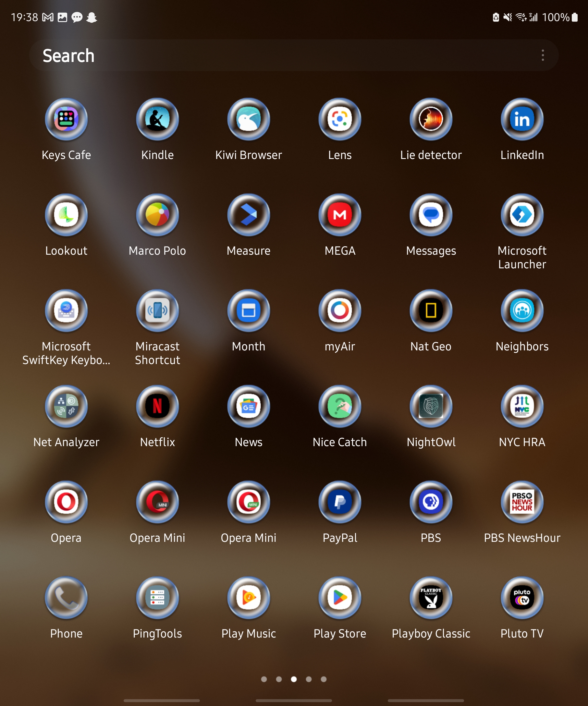Open Marco Polo
The width and height of the screenshot is (588, 706).
(157, 215)
